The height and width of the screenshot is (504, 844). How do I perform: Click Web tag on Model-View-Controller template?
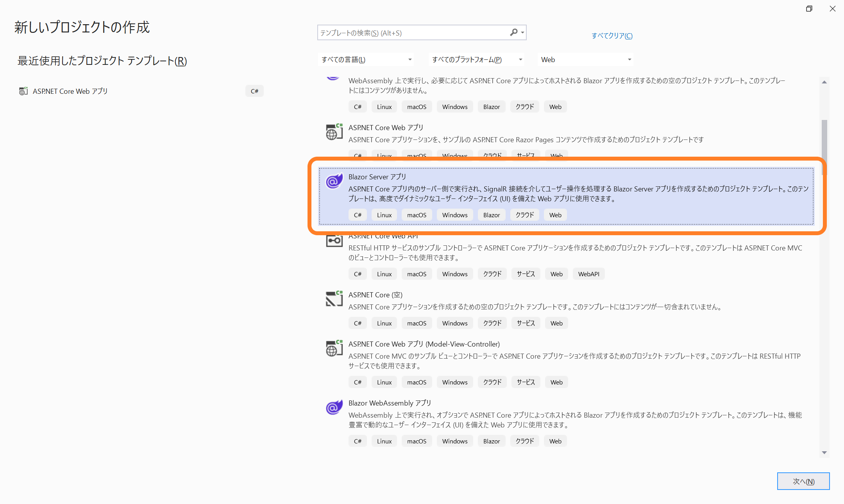tap(556, 382)
